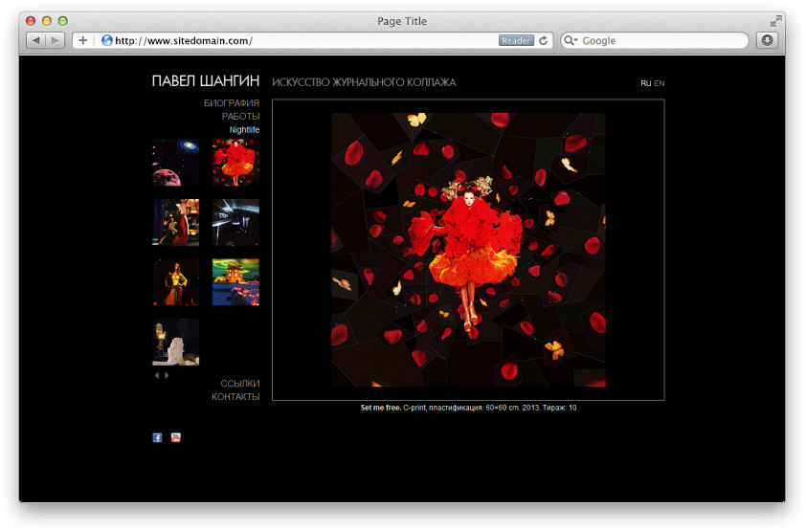Viewport: 806px width, 532px height.
Task: Open the Reader view button
Action: point(516,40)
